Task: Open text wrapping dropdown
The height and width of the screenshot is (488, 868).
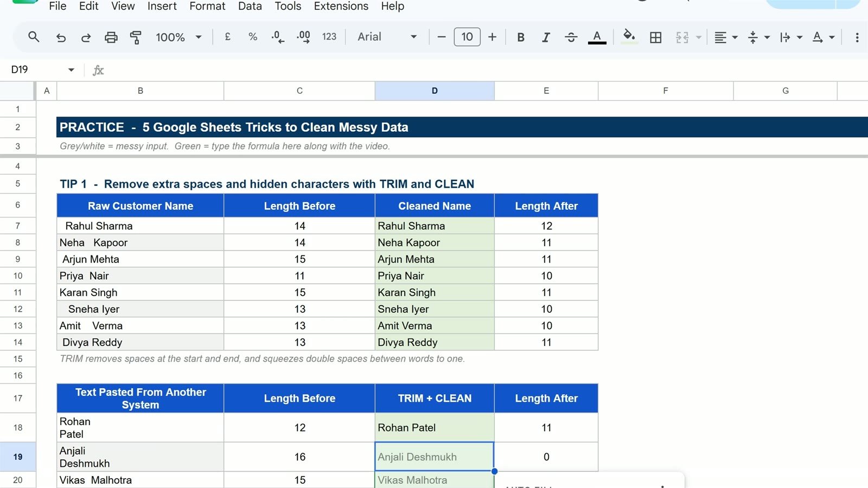Action: click(791, 37)
